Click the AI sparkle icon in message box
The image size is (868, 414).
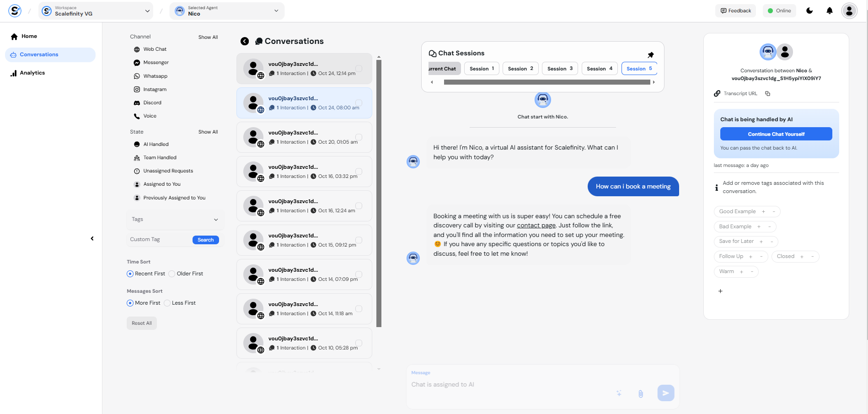[x=619, y=393]
